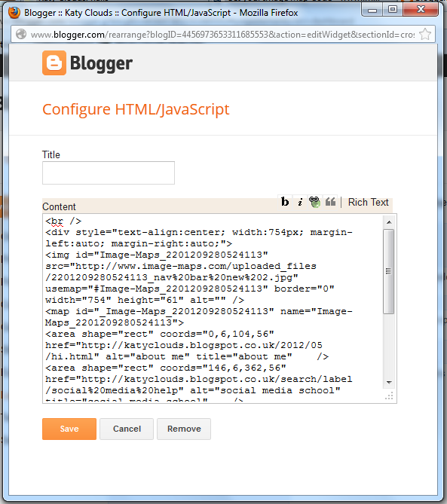Click the content scrollbar up arrow
The image size is (447, 504).
click(389, 222)
